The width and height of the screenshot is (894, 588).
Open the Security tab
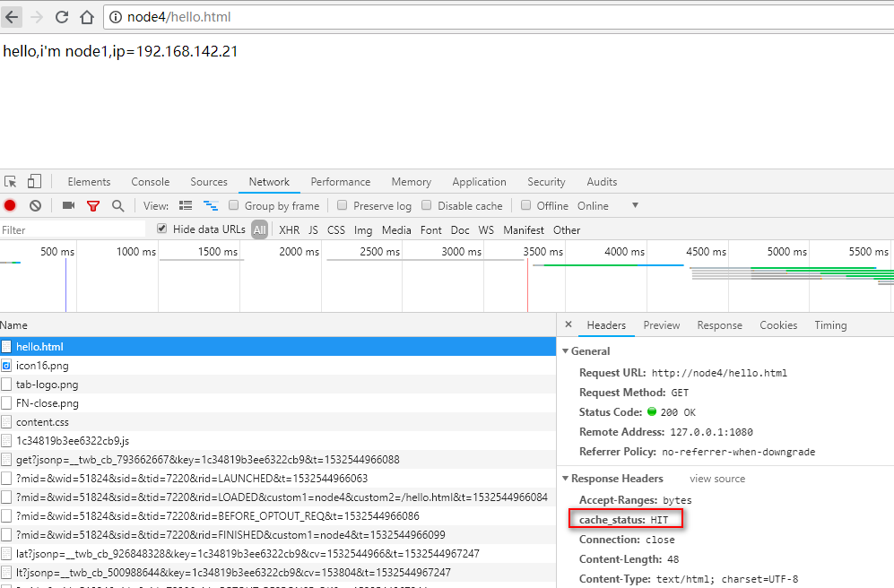(x=546, y=182)
